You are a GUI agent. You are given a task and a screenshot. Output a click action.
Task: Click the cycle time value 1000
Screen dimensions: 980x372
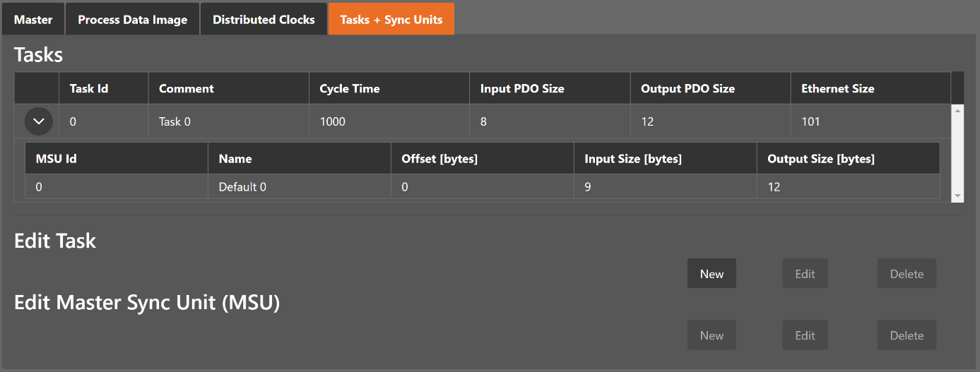pos(333,121)
